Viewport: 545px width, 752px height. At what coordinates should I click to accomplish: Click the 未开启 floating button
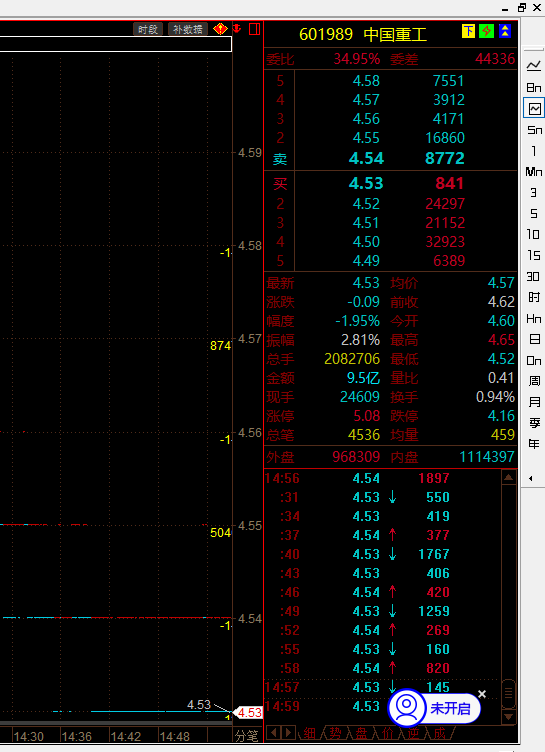(x=450, y=708)
